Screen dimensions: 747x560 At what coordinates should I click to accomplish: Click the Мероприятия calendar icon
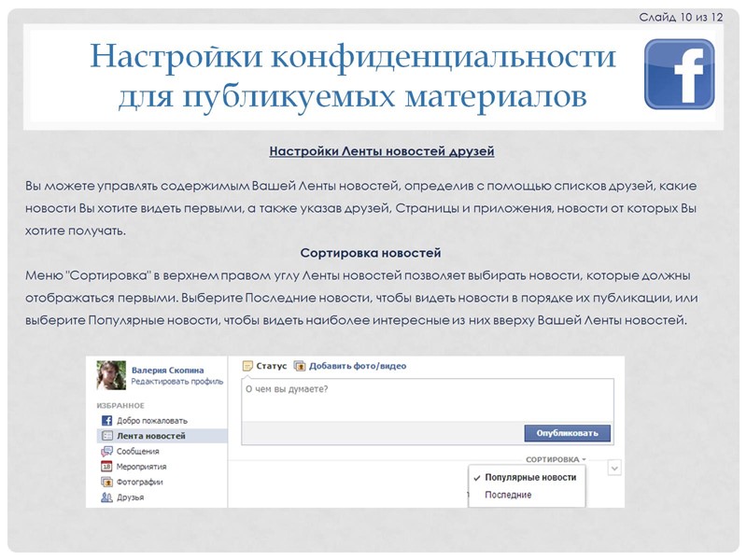(106, 467)
